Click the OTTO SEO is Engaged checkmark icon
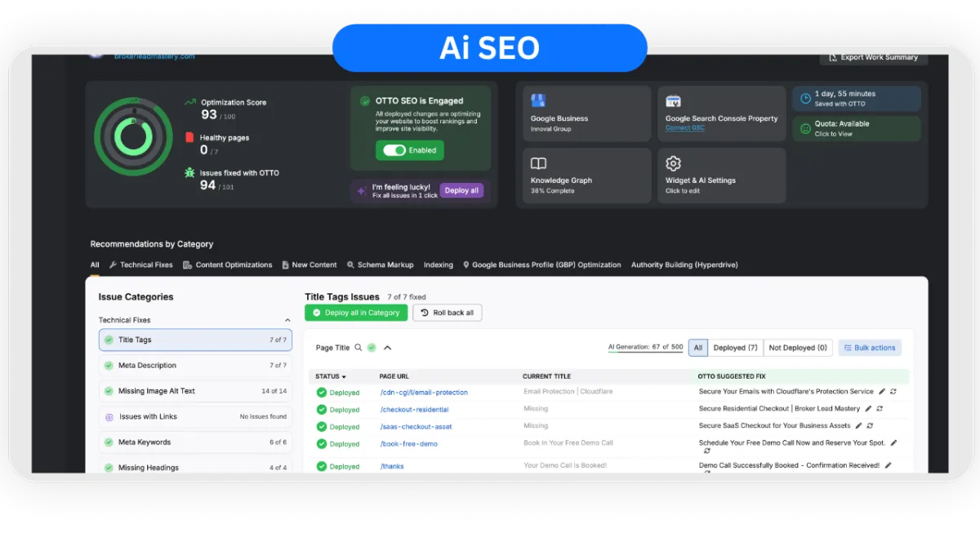 (x=364, y=101)
